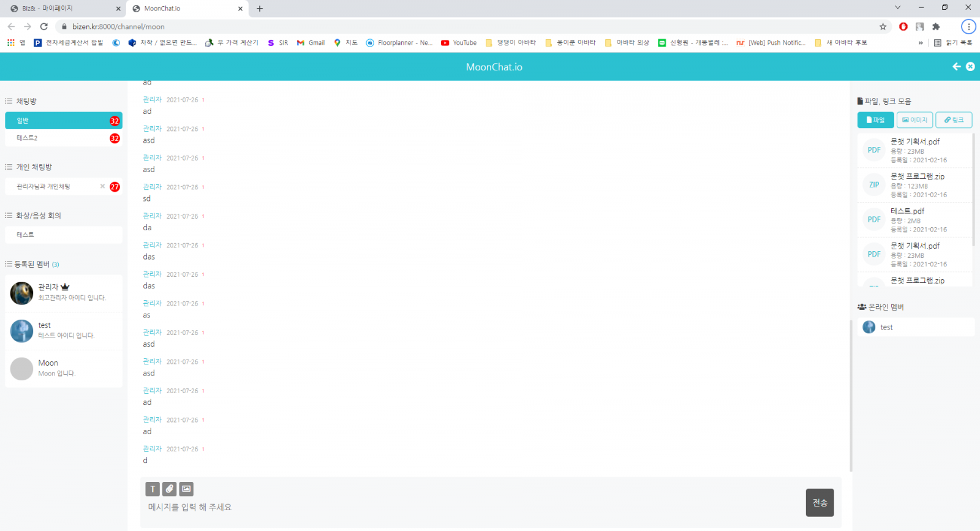The image size is (980, 531).
Task: Open the [Web] Push Notific... bookmark
Action: tap(771, 43)
